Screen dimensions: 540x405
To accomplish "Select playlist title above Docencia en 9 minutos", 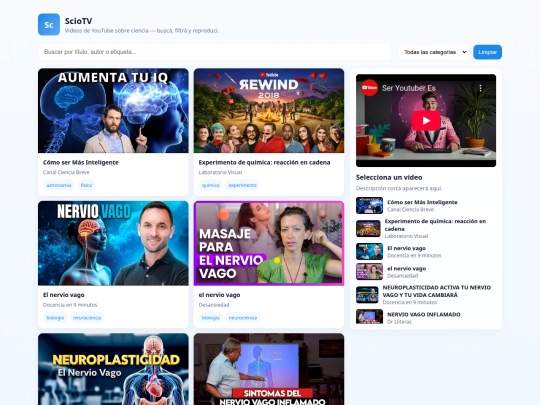I will pos(406,248).
